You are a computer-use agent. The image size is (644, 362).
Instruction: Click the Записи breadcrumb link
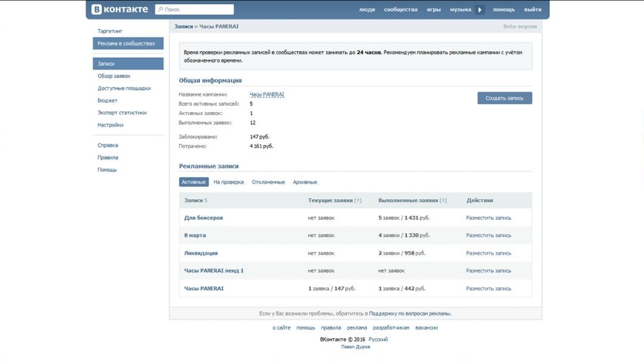coord(183,26)
